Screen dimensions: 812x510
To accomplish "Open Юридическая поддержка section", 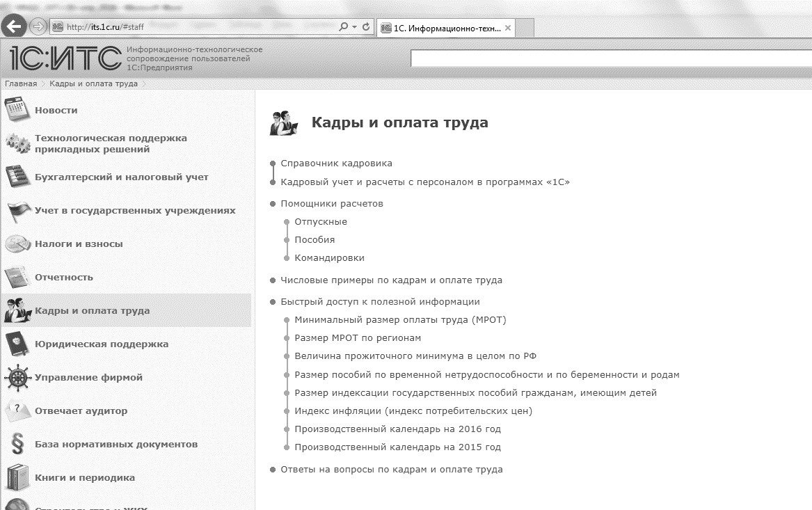I will click(x=102, y=344).
